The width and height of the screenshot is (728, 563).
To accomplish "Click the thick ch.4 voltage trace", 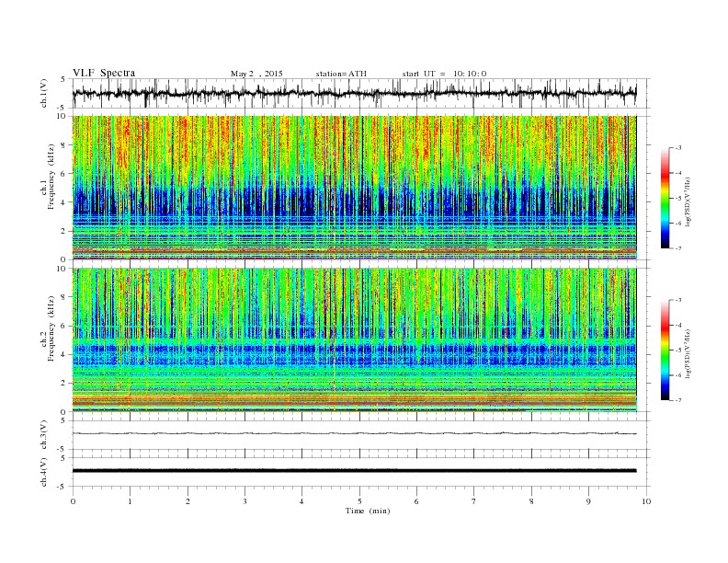I will 354,471.
